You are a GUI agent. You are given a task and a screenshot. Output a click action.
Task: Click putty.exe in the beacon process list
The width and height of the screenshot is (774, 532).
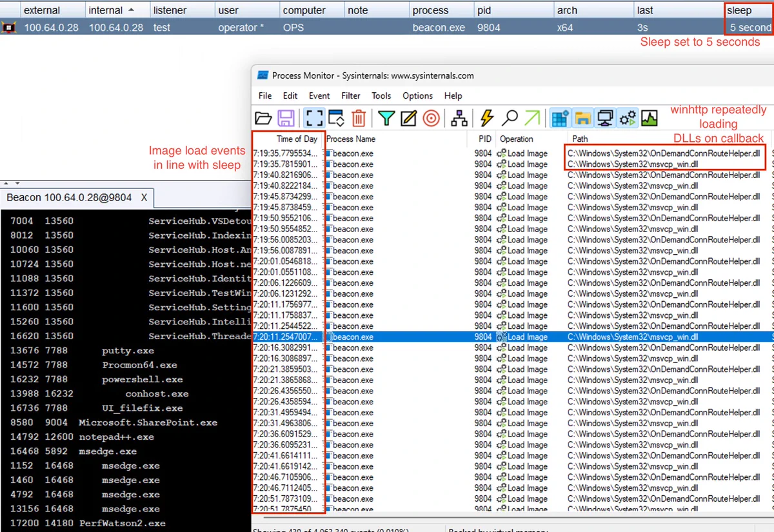point(128,351)
